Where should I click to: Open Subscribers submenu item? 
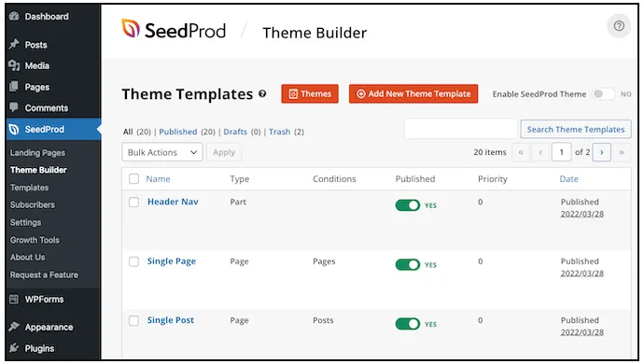tap(33, 205)
